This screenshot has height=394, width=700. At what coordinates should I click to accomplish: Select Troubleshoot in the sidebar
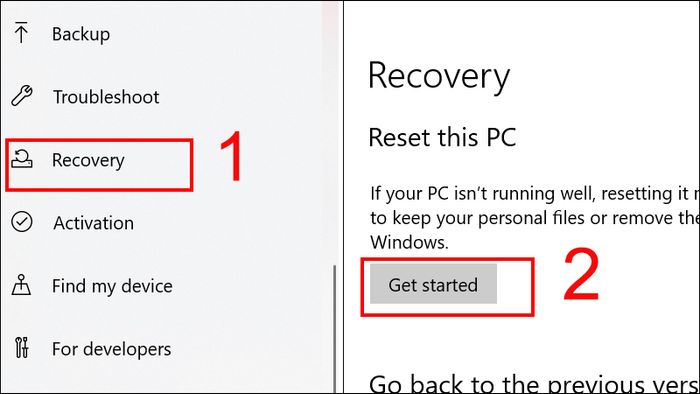pos(106,97)
